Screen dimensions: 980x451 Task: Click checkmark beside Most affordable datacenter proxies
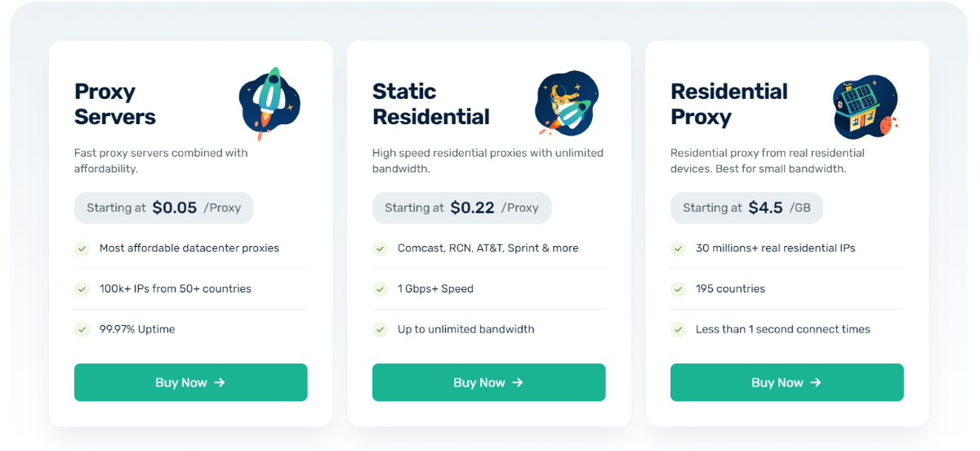click(x=82, y=248)
